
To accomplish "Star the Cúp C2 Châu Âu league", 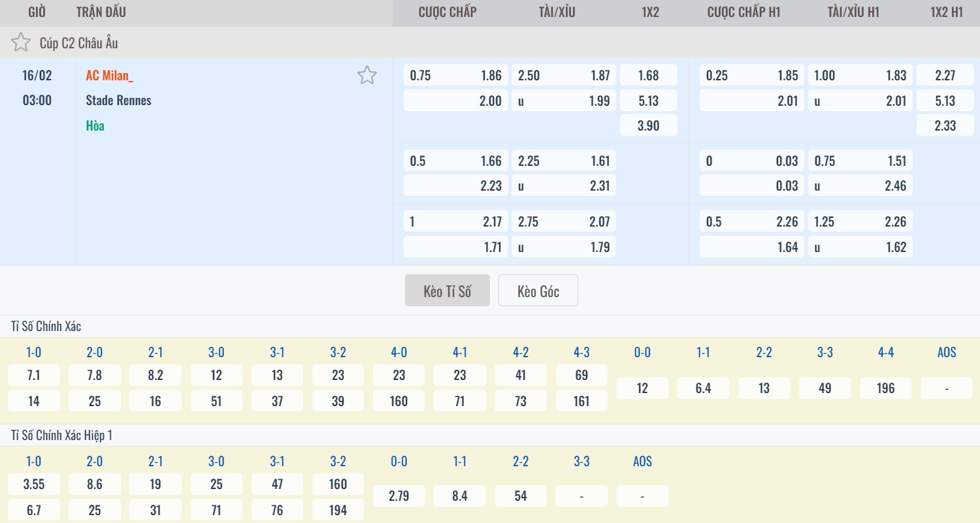I will tap(21, 43).
